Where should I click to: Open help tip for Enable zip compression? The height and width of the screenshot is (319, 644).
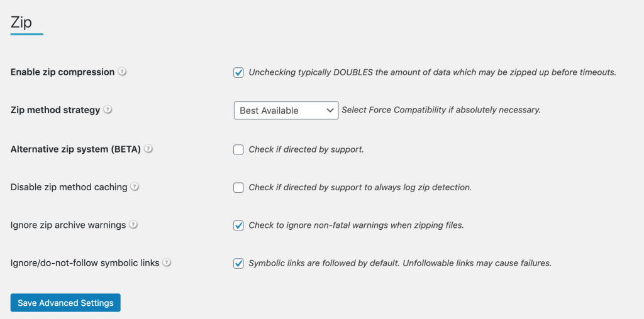pyautogui.click(x=123, y=72)
